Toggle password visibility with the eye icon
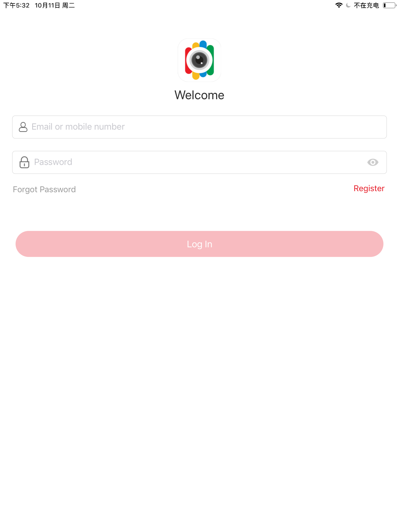This screenshot has width=399, height=532. (x=373, y=162)
